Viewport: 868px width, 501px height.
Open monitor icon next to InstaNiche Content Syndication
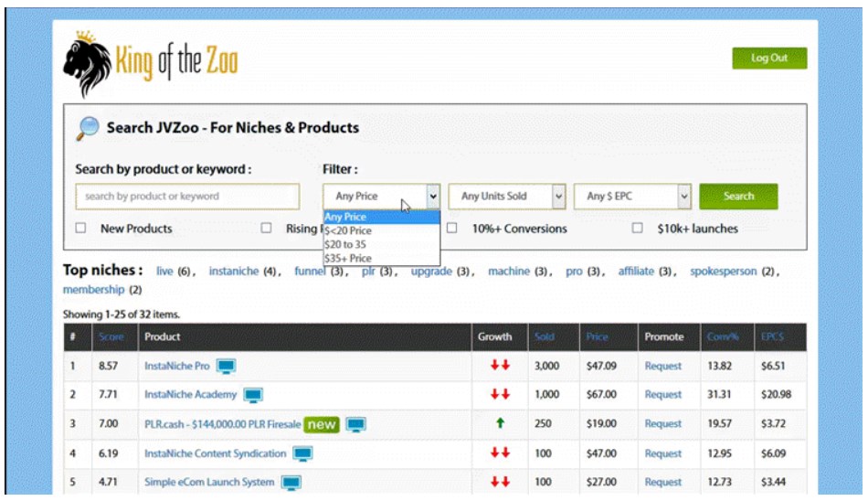[302, 453]
